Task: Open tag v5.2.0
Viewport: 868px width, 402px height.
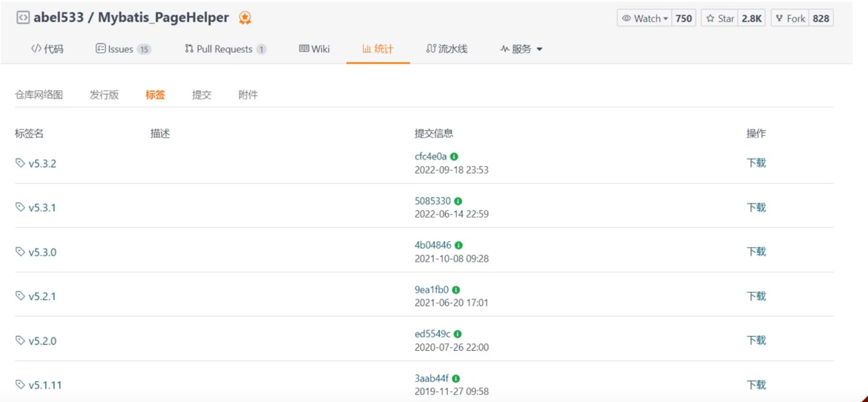Action: [42, 341]
